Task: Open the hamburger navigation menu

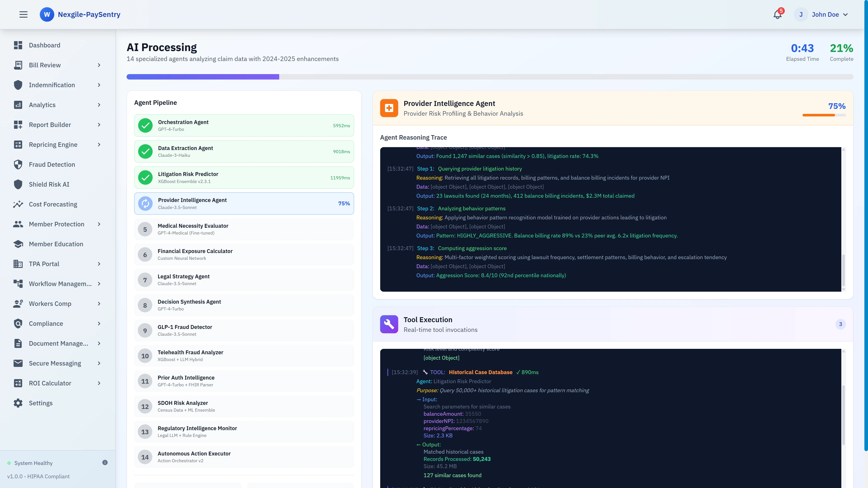Action: [23, 14]
